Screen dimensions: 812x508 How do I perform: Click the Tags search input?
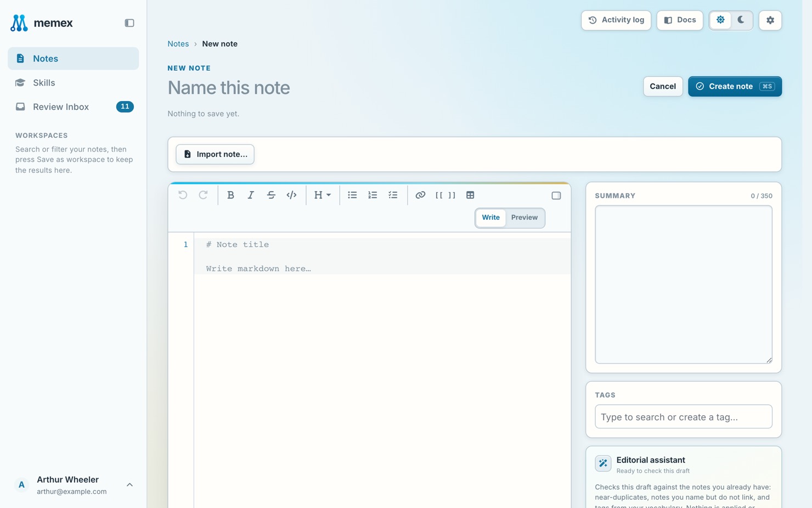pos(684,417)
